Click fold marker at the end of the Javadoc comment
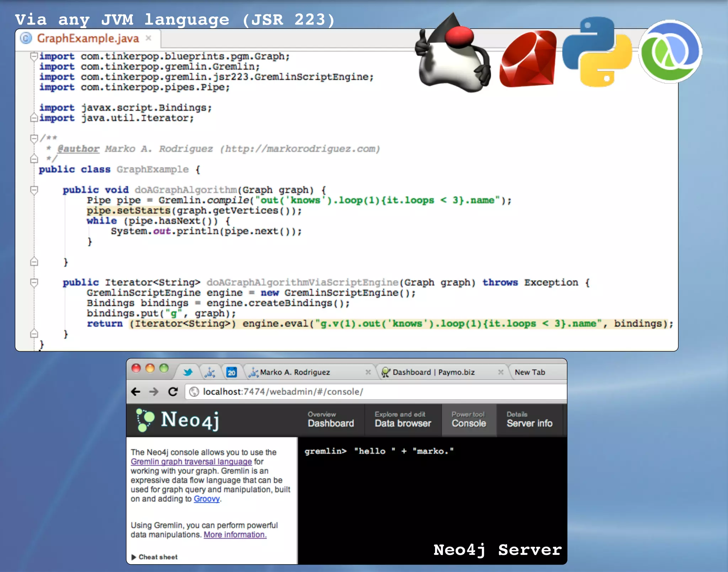728x572 pixels. (x=34, y=159)
